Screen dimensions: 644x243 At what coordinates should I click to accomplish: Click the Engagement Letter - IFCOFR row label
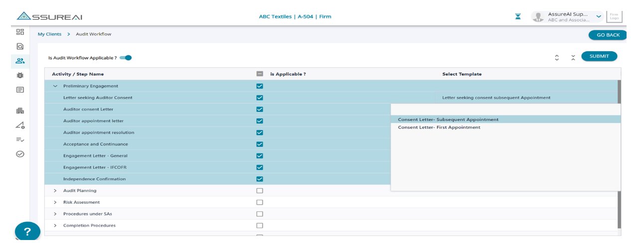point(95,167)
